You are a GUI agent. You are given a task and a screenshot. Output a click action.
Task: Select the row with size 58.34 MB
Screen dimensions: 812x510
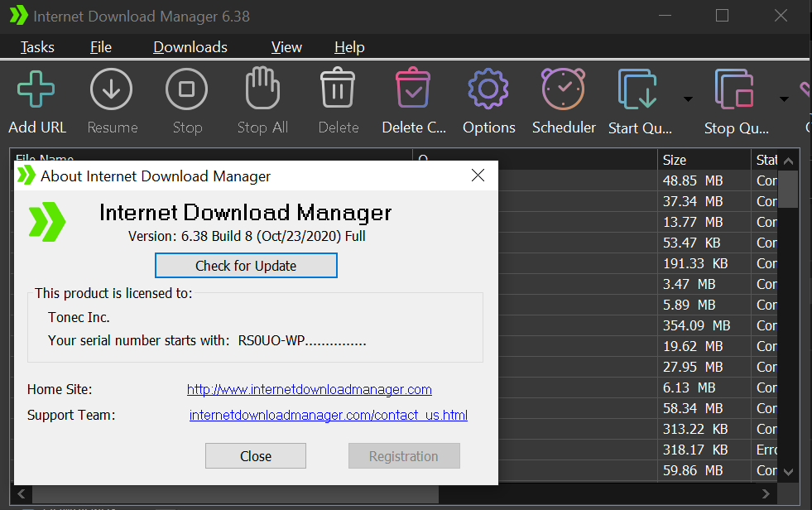point(637,408)
